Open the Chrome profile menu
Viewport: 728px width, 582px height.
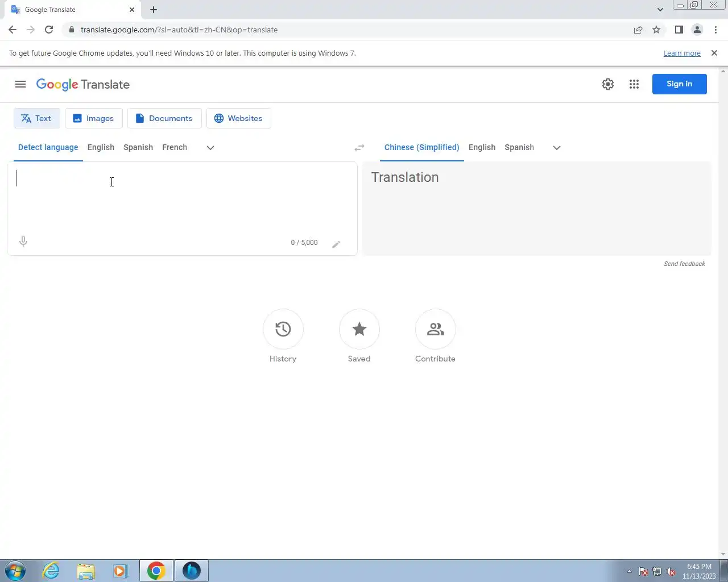coord(697,30)
